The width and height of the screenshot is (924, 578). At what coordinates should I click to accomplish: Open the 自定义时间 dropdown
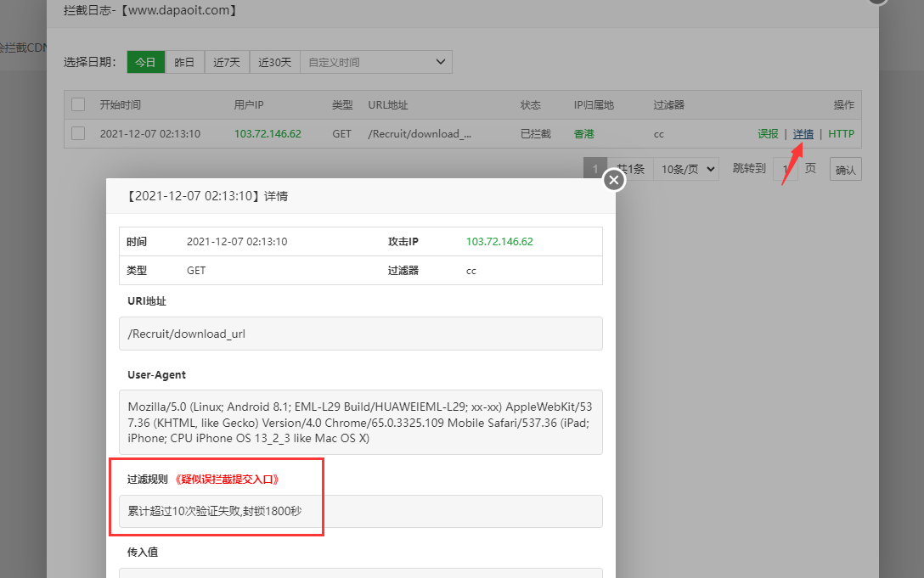coord(376,62)
